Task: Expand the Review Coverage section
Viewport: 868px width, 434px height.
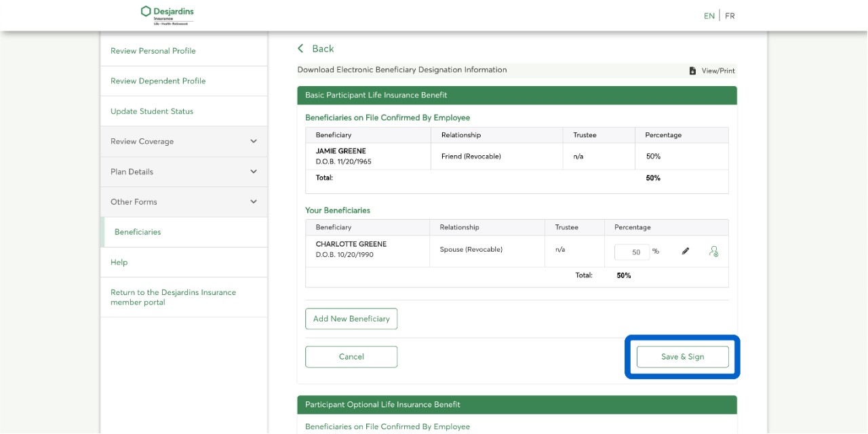Action: pos(254,142)
